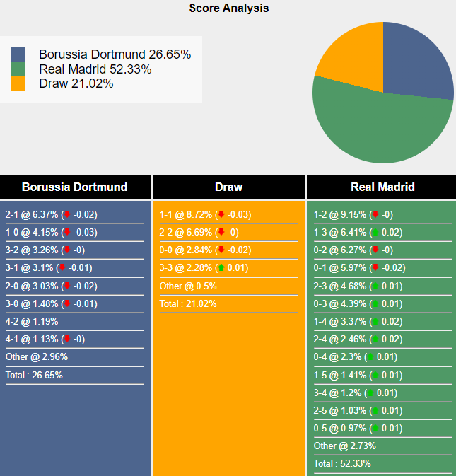The image size is (456, 476).
Task: Click red down arrow beside 0-1 @ 5.97%
Action: (375, 268)
